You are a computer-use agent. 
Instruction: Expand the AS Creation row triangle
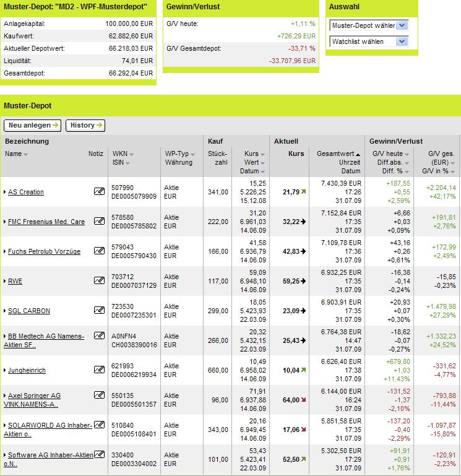point(5,192)
